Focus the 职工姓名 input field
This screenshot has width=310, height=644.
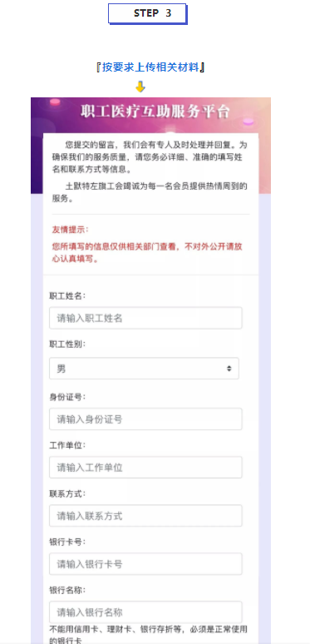(x=145, y=318)
